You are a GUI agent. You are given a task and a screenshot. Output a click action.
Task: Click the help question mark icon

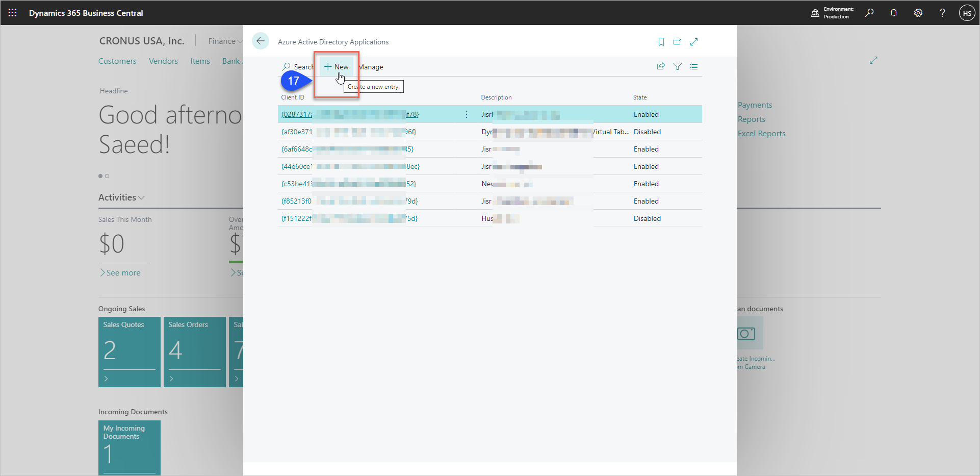point(942,13)
